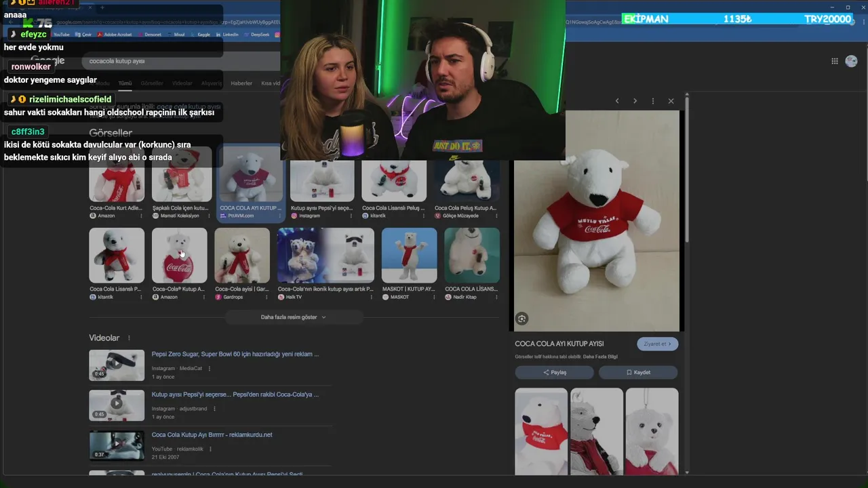Viewport: 868px width, 488px height.
Task: Open more options for adjustbrand video result
Action: pyautogui.click(x=214, y=409)
